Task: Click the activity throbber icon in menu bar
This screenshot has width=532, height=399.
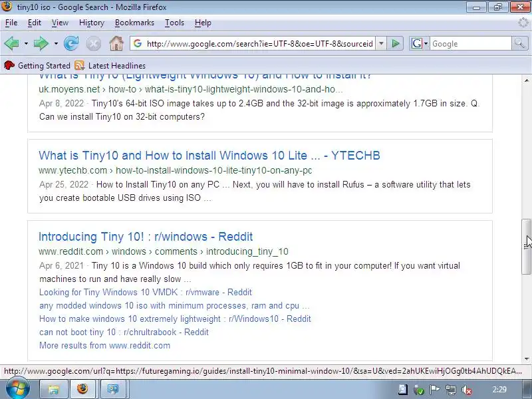Action: pos(525,23)
